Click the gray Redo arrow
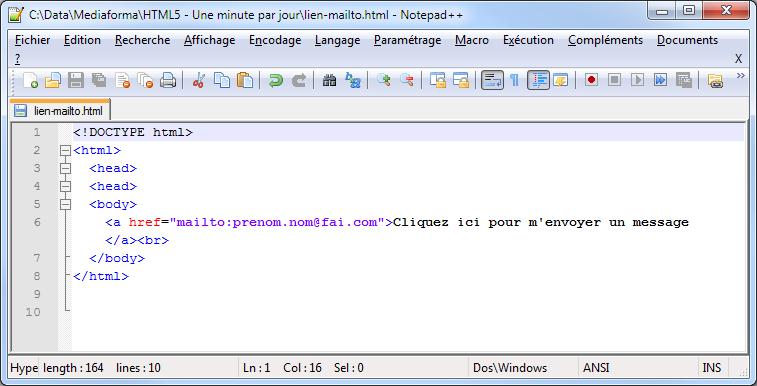The image size is (757, 386). pos(299,80)
